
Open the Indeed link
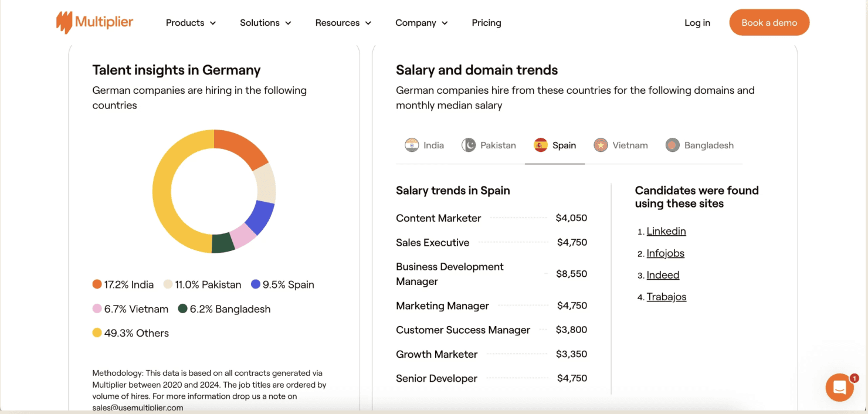663,275
